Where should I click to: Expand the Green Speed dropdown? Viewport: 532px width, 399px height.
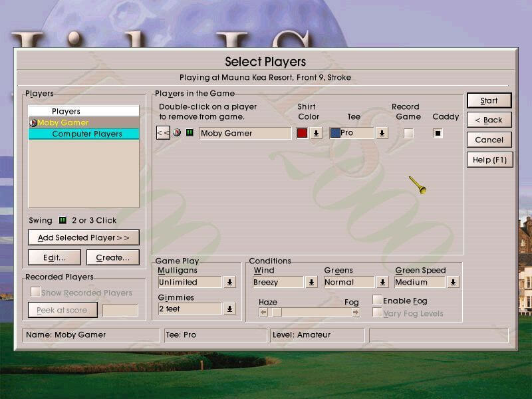pyautogui.click(x=453, y=282)
